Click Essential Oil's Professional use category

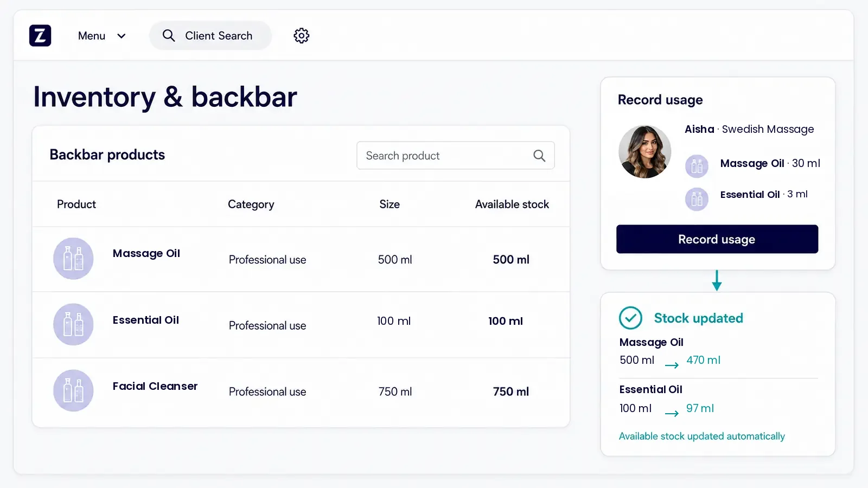click(x=267, y=325)
